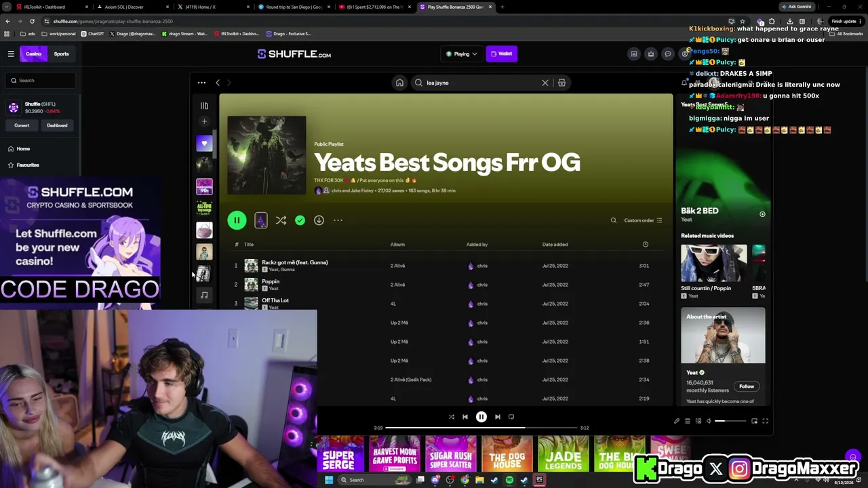Image resolution: width=868 pixels, height=488 pixels.
Task: Click the Shuffle sidebar Search field
Action: (x=42, y=80)
